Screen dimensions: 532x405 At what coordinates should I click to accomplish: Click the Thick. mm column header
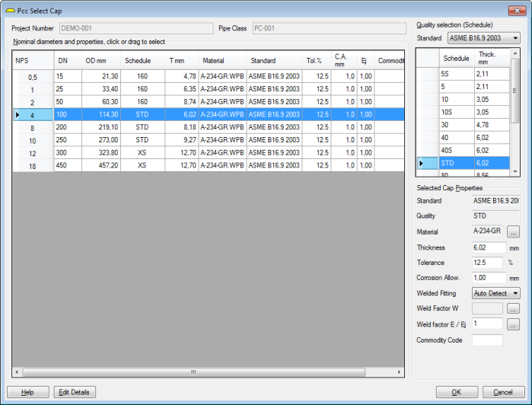coord(492,58)
